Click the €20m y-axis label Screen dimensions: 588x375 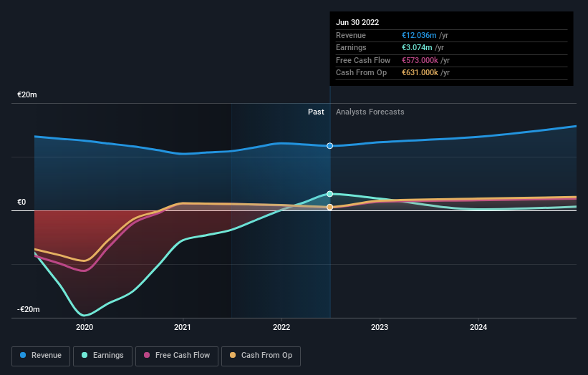(x=27, y=94)
